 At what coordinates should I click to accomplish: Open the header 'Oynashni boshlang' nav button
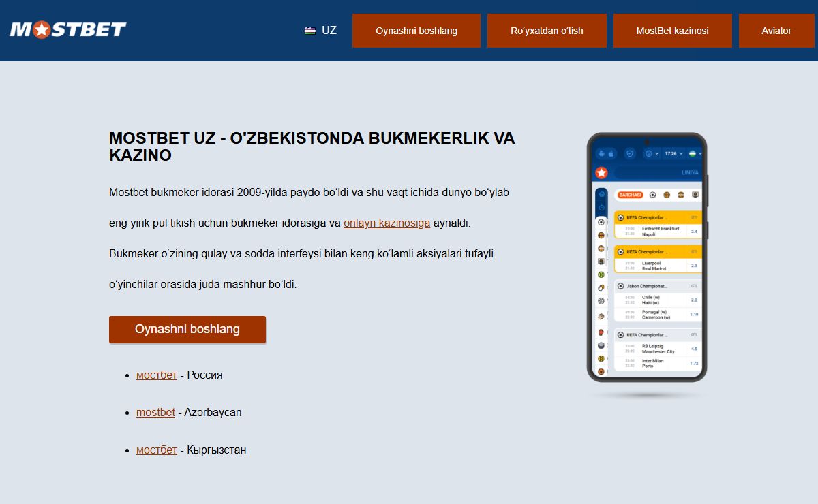[x=416, y=31]
